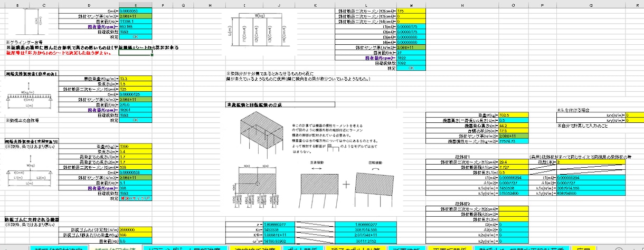Click the yellow cell with value 300

click(x=136, y=235)
